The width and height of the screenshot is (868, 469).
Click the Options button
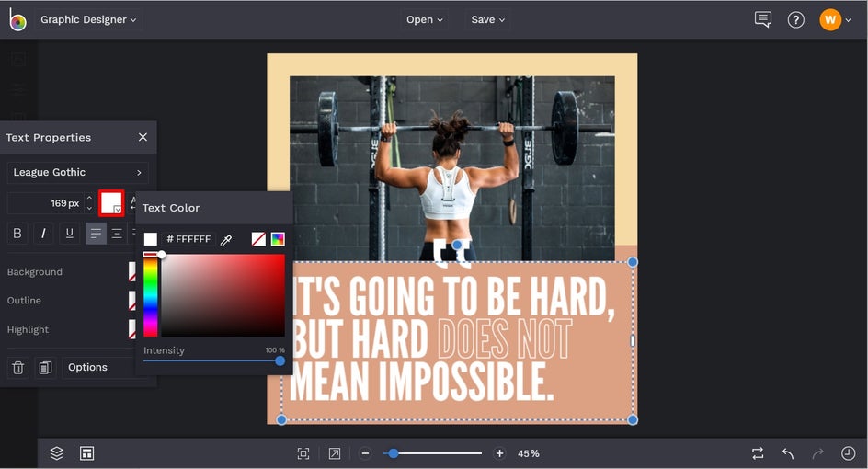click(98, 367)
